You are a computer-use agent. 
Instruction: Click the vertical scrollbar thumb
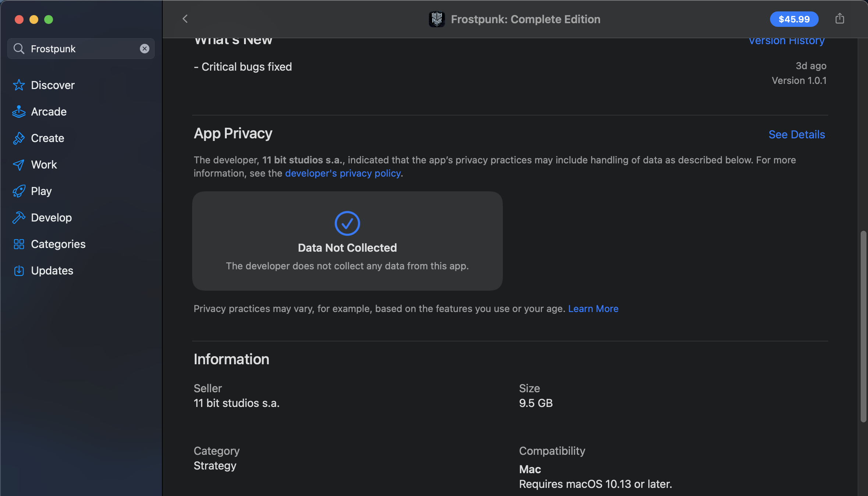tap(863, 326)
